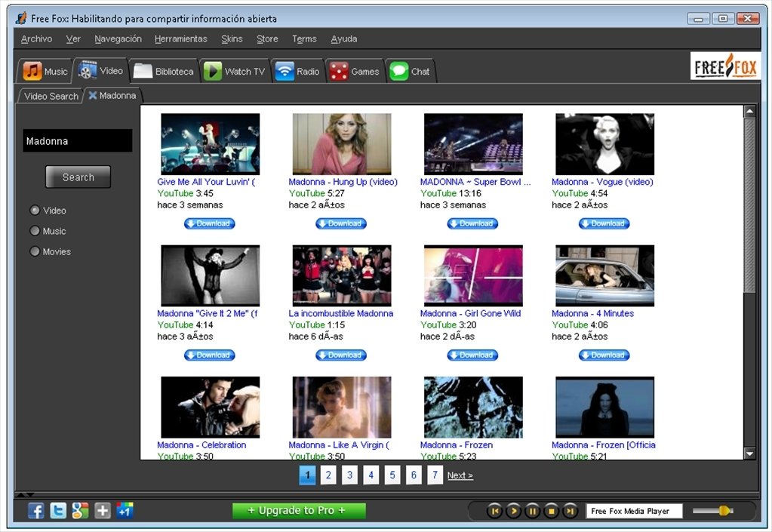The width and height of the screenshot is (772, 532).
Task: Click the Google +1 icon
Action: (x=125, y=510)
